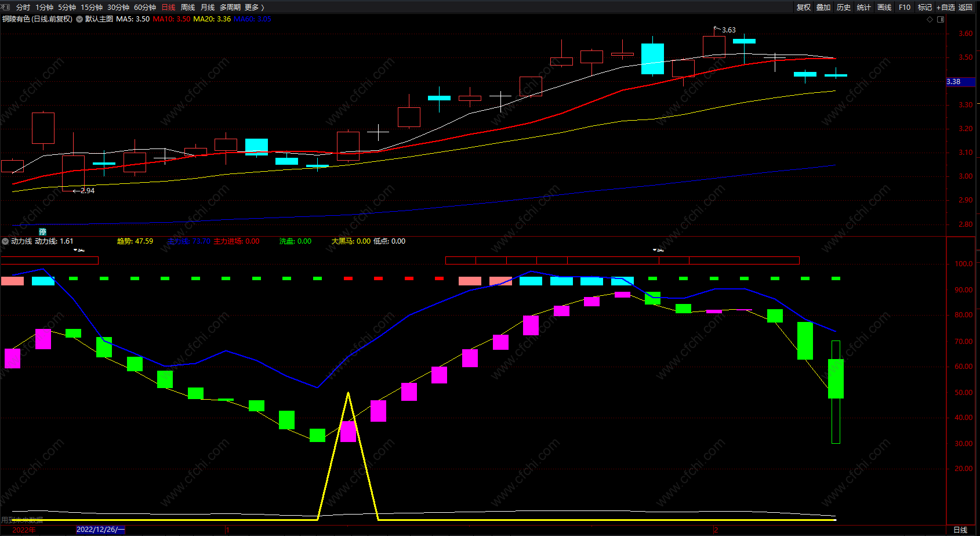
Task: Click the 2022/12/26 date label
Action: tap(101, 530)
